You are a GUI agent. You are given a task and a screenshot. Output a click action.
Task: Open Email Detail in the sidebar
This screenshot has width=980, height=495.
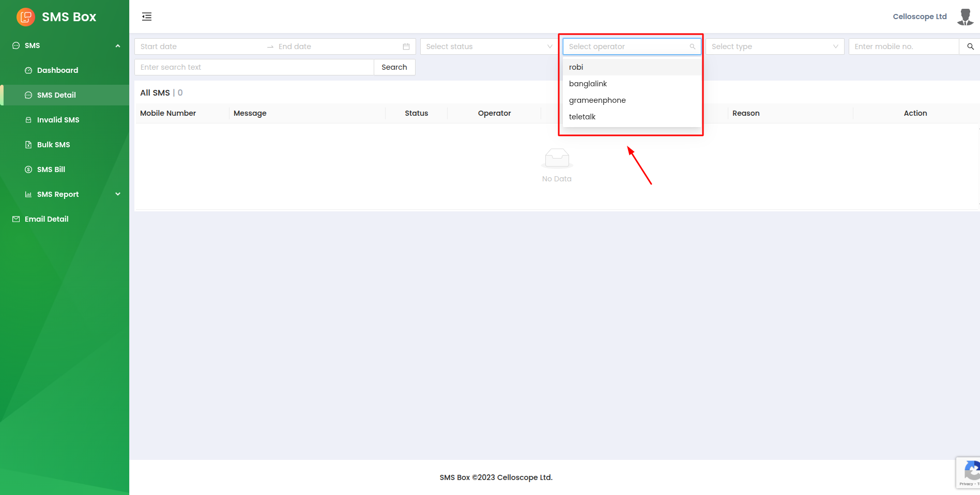[x=47, y=219]
